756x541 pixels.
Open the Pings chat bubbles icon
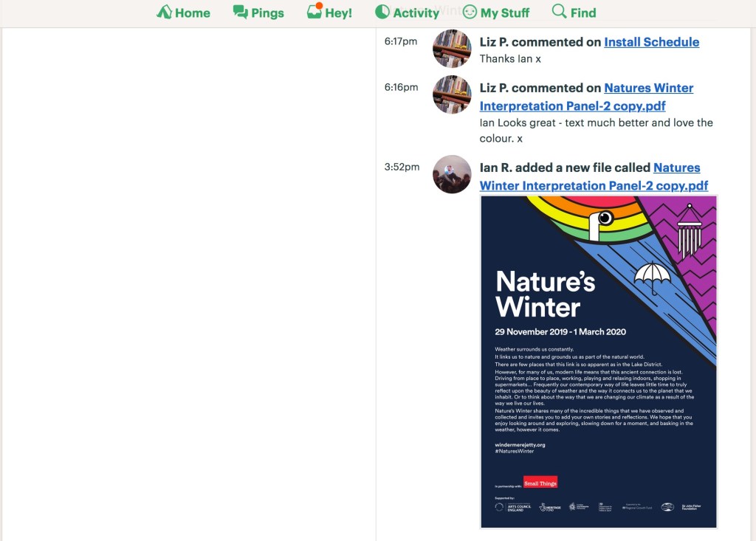(240, 12)
